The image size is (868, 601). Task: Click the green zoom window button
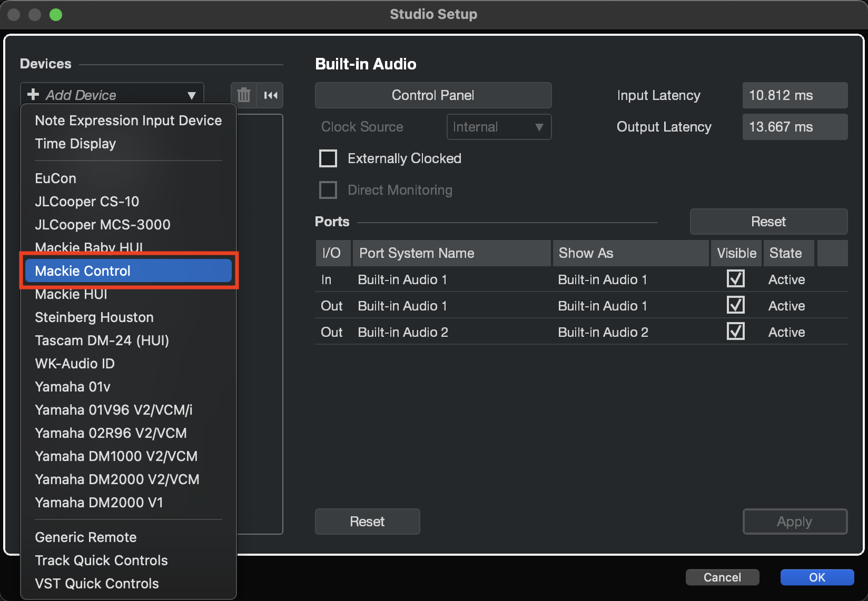tap(56, 15)
